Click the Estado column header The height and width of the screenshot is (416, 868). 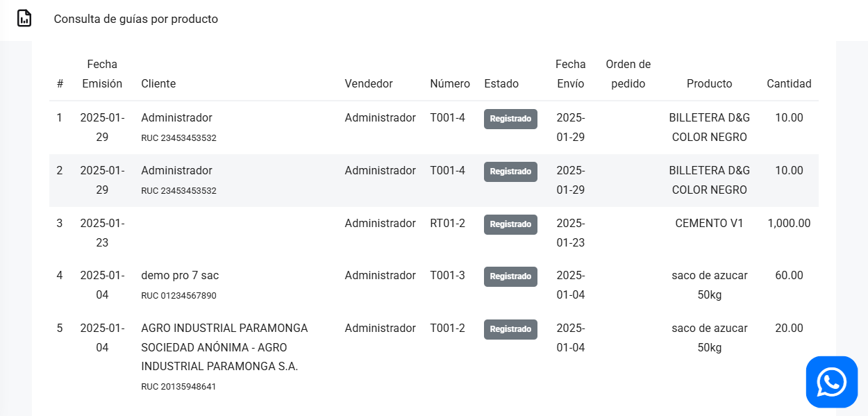pyautogui.click(x=501, y=83)
